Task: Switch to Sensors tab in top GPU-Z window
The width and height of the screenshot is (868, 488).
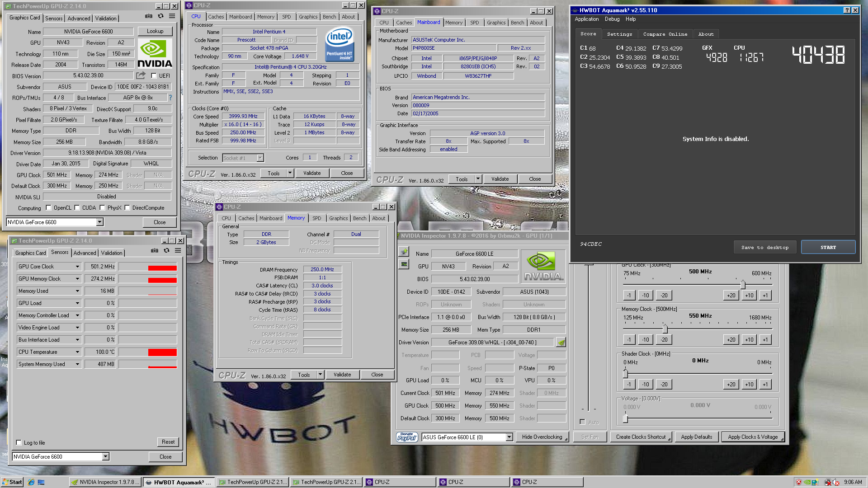Action: [x=54, y=19]
